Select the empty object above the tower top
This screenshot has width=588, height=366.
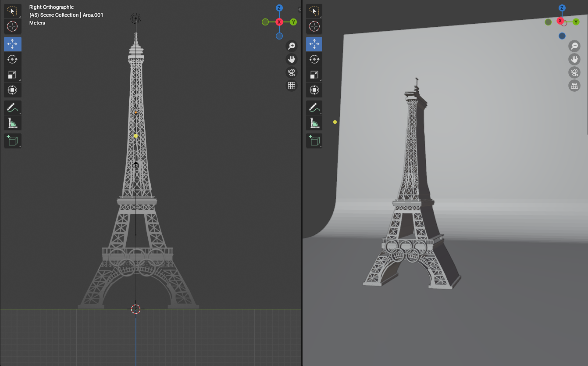[136, 18]
